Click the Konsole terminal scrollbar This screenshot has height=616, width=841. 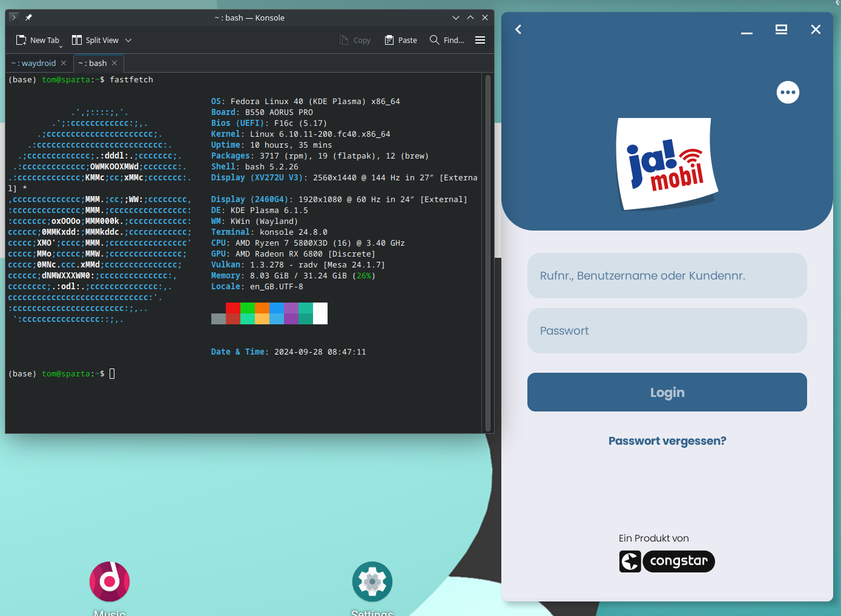click(x=488, y=252)
